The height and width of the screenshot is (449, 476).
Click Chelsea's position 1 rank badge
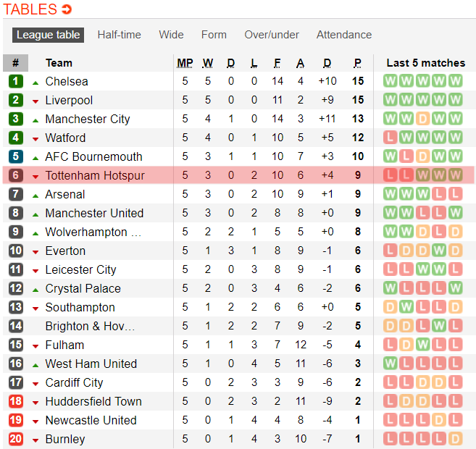[16, 81]
